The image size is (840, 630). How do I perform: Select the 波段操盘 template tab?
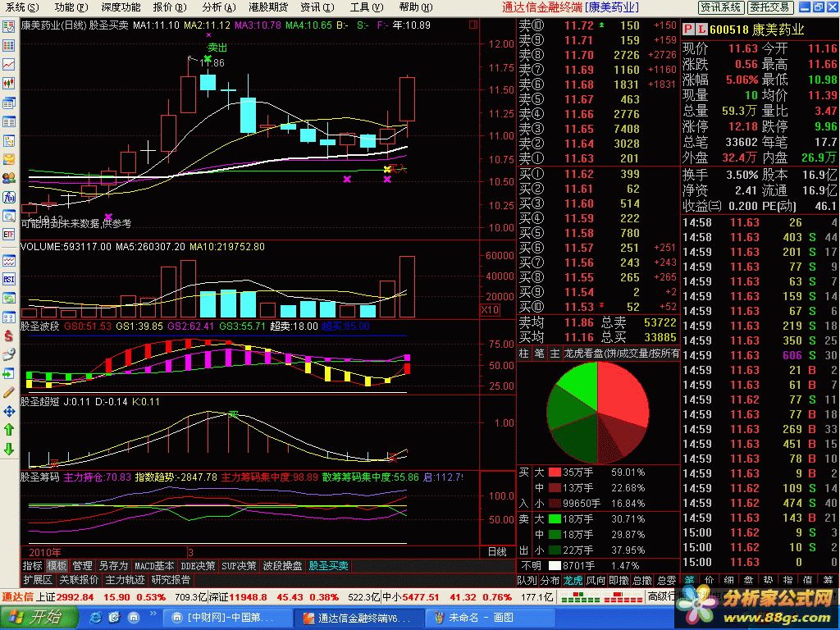coord(282,566)
